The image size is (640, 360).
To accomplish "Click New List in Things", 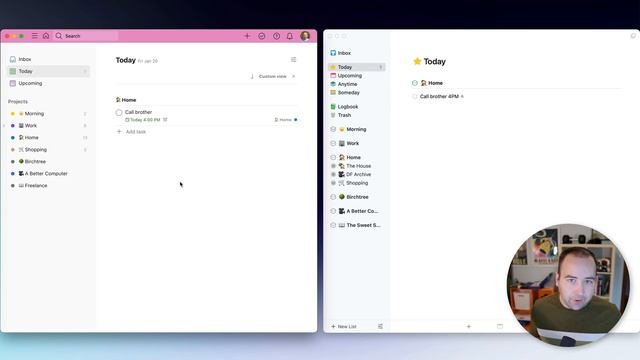I will pos(344,327).
